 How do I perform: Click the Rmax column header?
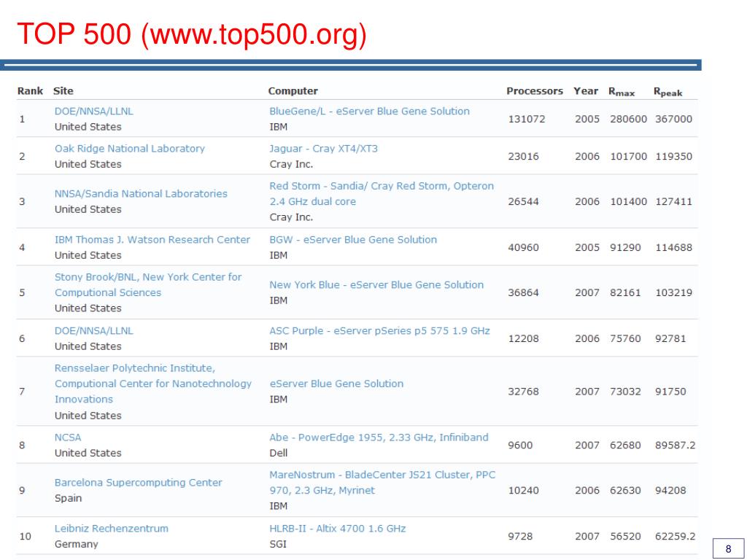click(x=622, y=91)
